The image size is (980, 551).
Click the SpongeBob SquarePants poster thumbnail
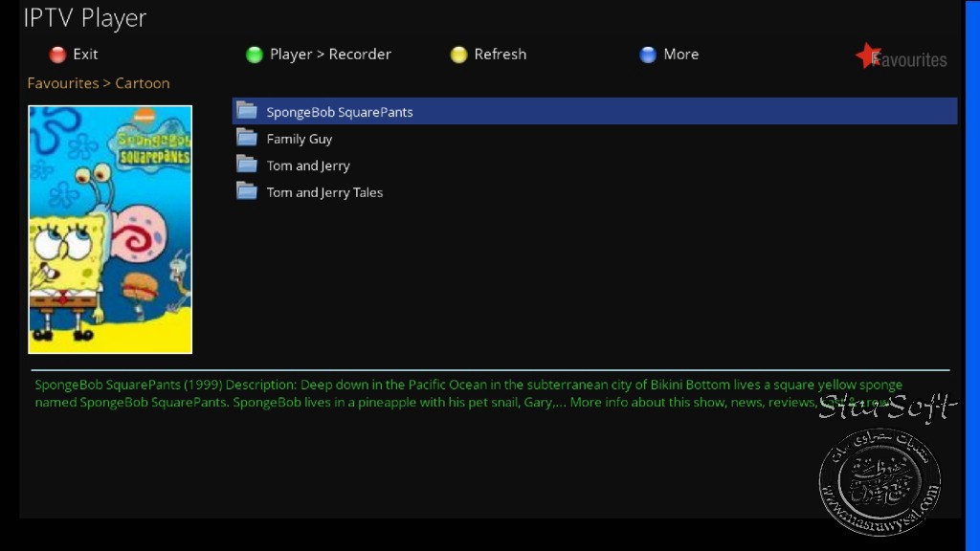(x=110, y=230)
